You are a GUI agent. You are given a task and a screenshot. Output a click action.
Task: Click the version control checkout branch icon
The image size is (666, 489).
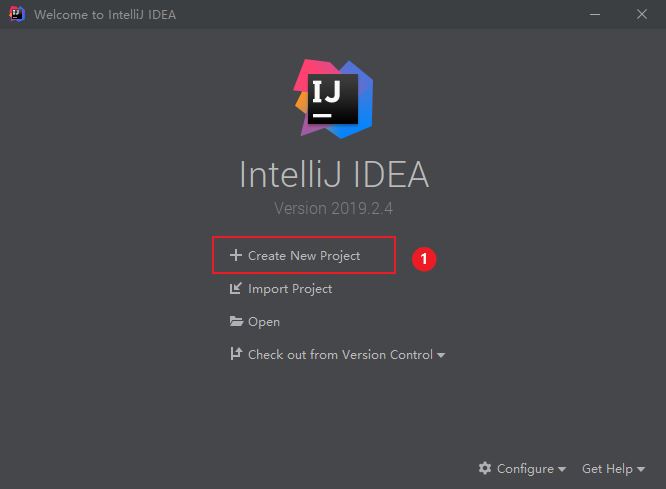coord(236,353)
